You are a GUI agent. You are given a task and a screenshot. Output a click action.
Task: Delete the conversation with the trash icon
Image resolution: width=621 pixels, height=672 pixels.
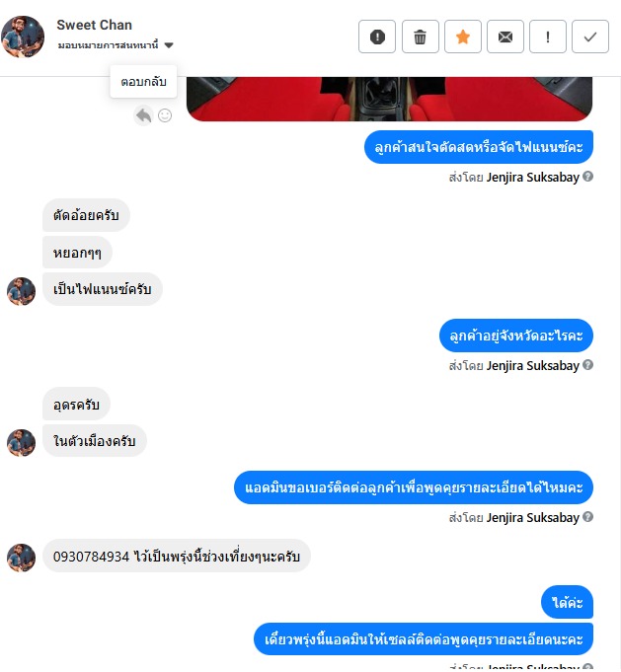click(x=420, y=37)
